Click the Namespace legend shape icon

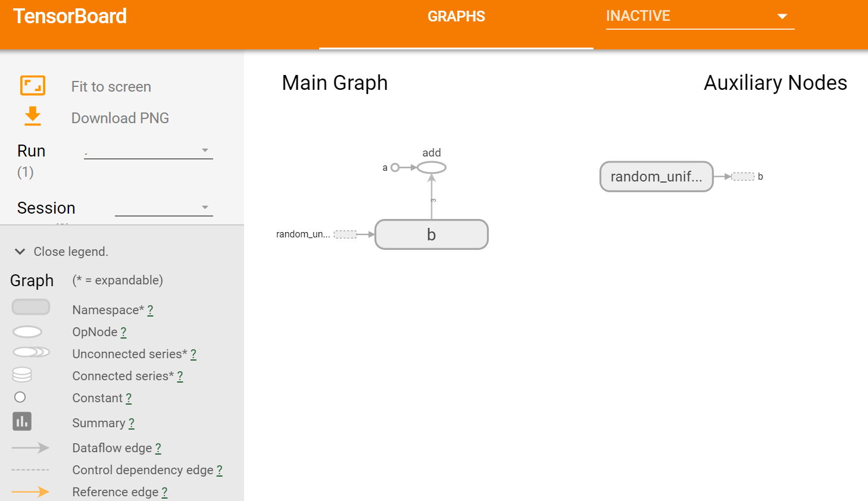click(31, 307)
